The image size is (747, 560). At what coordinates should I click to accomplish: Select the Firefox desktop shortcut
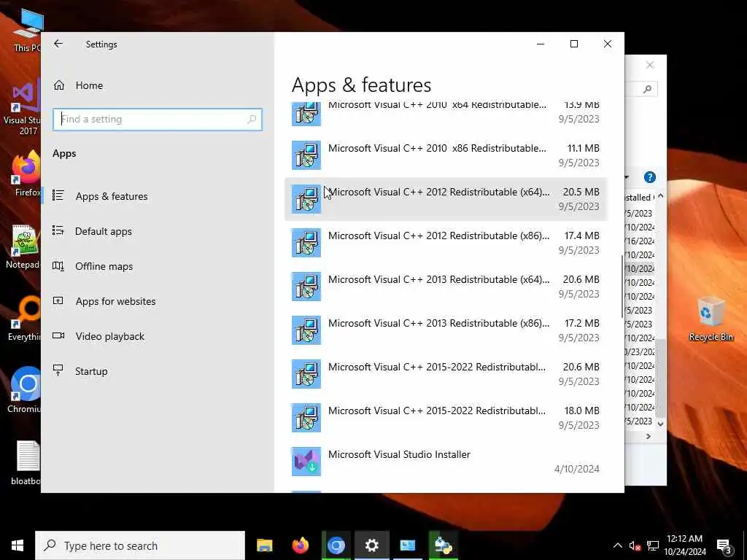click(27, 174)
